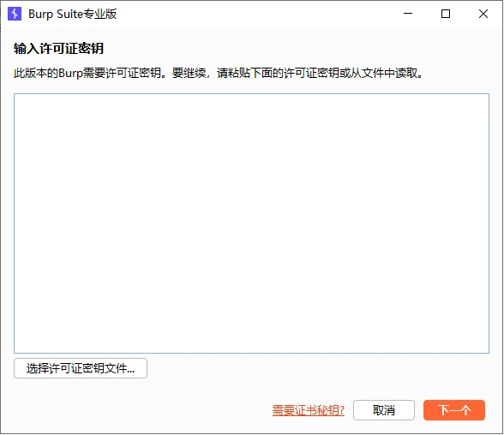
Task: Select the heading 输入许可证密钥
Action: pyautogui.click(x=58, y=49)
